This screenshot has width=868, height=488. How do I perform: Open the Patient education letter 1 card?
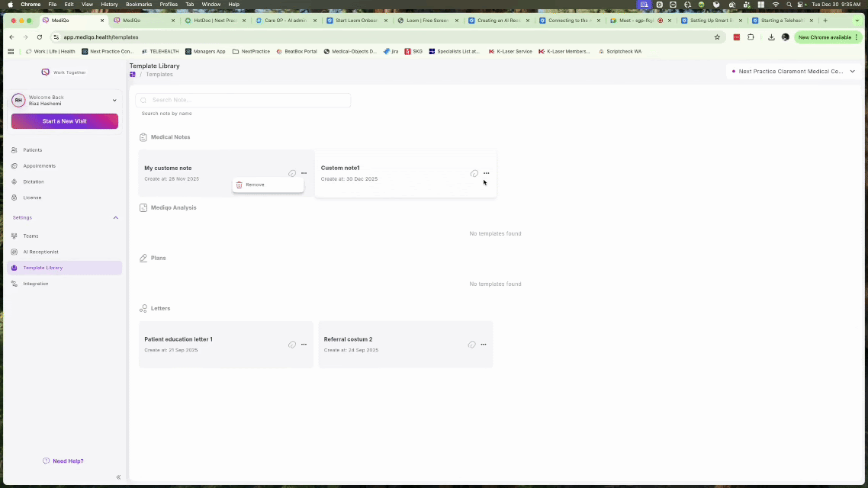coord(226,344)
